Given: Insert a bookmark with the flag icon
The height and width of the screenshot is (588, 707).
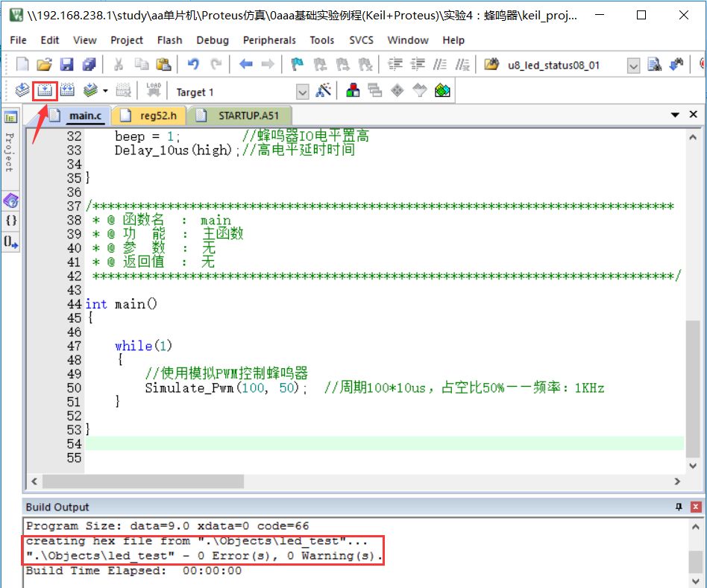Looking at the screenshot, I should [x=297, y=64].
